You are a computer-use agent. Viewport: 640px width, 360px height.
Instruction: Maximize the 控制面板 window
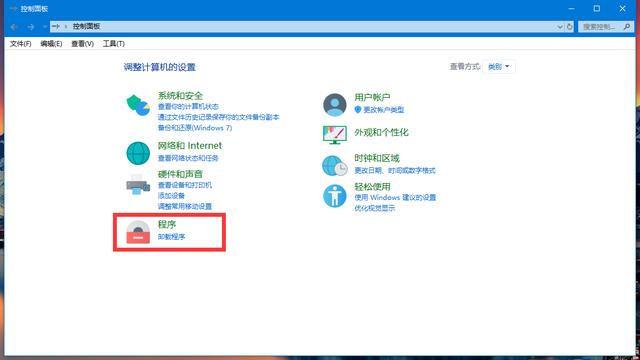(x=597, y=9)
